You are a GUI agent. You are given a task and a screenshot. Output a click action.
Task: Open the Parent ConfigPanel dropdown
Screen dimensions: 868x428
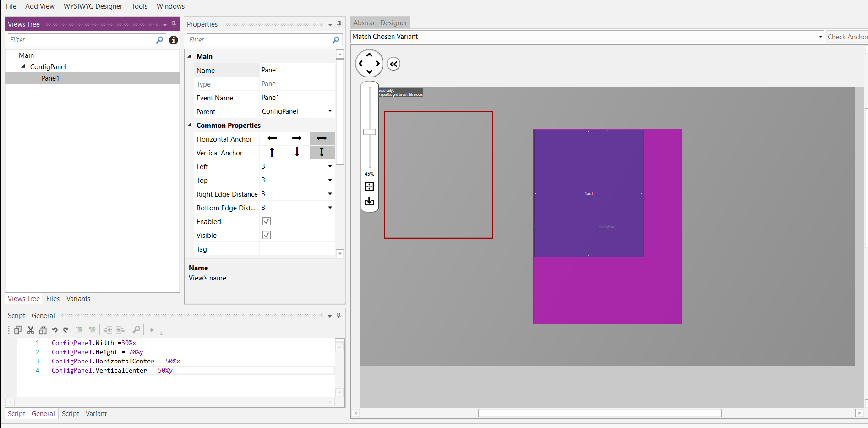click(330, 111)
